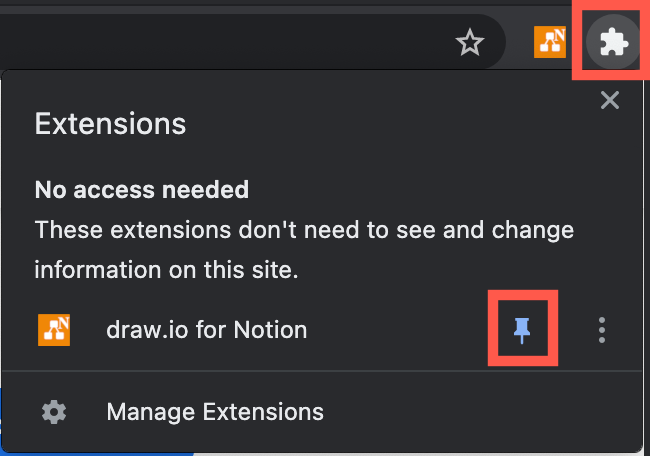This screenshot has height=456, width=650.
Task: Open the Manage Extensions menu item
Action: tap(214, 411)
